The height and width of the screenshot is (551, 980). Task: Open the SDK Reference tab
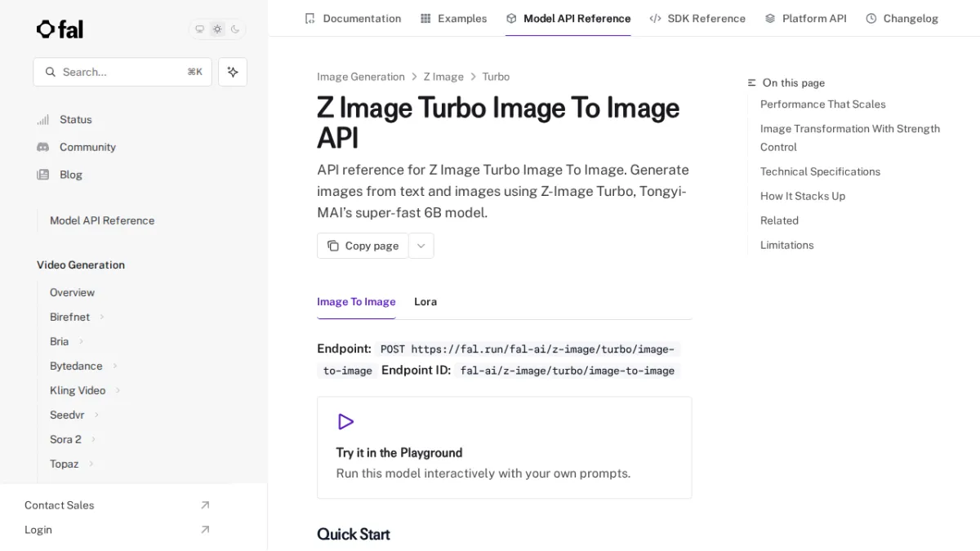(697, 18)
